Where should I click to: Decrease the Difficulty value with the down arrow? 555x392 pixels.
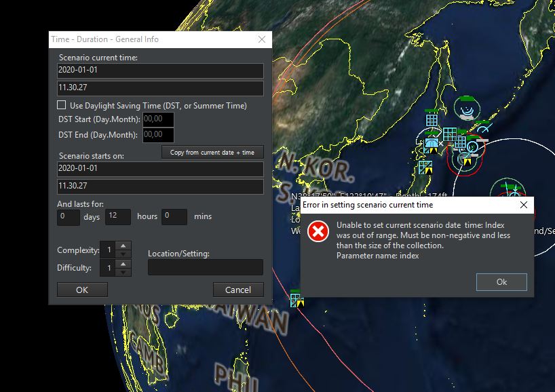click(123, 272)
